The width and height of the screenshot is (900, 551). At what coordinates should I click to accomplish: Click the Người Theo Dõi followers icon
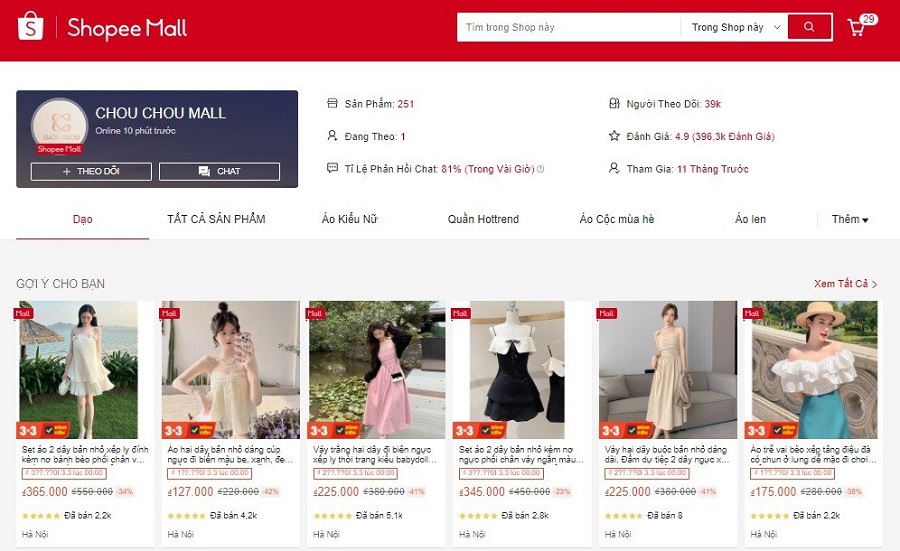[x=614, y=104]
